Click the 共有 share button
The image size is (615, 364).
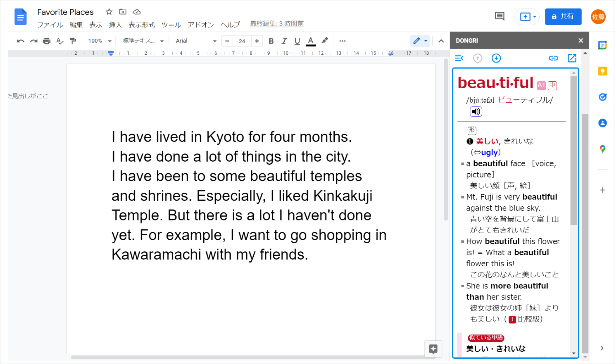(x=563, y=17)
